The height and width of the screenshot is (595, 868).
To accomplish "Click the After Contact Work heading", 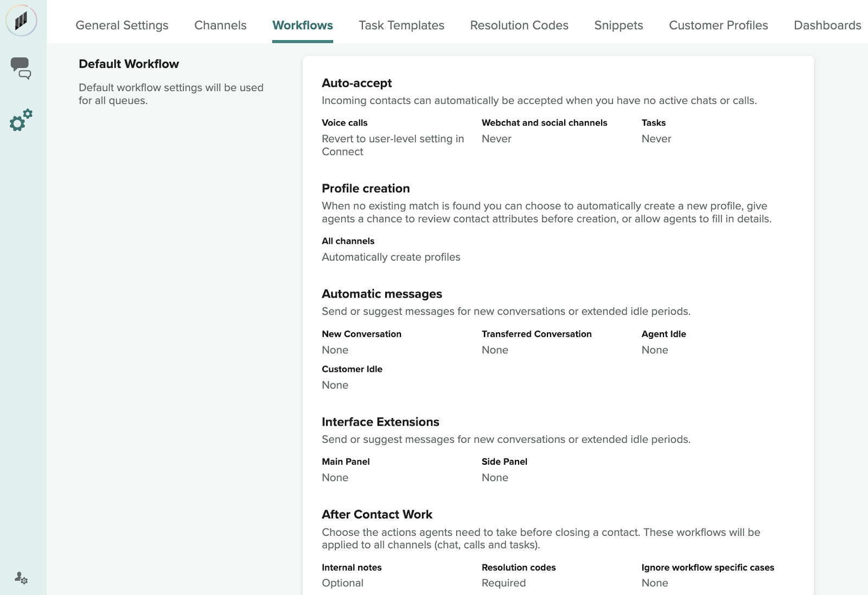I will pos(377,514).
